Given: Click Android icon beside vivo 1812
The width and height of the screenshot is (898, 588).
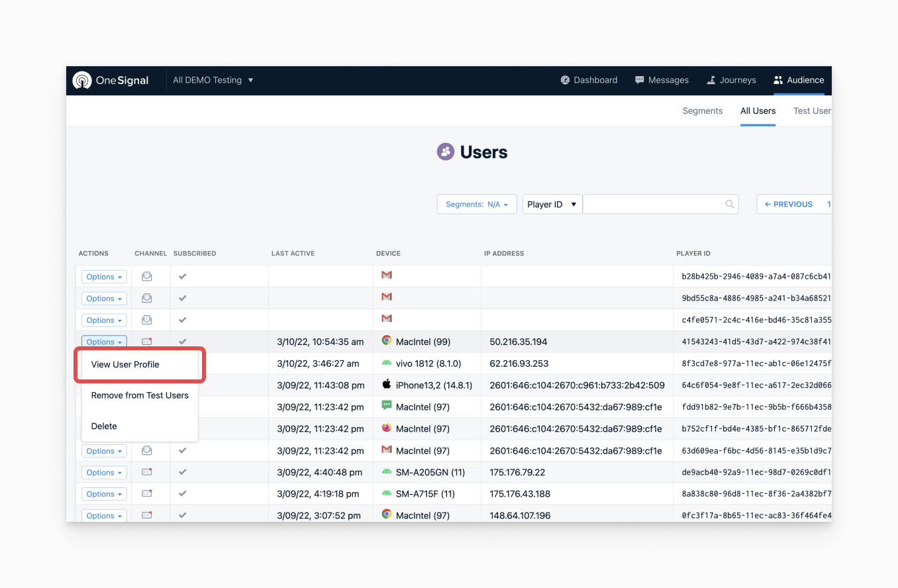Looking at the screenshot, I should (x=387, y=362).
